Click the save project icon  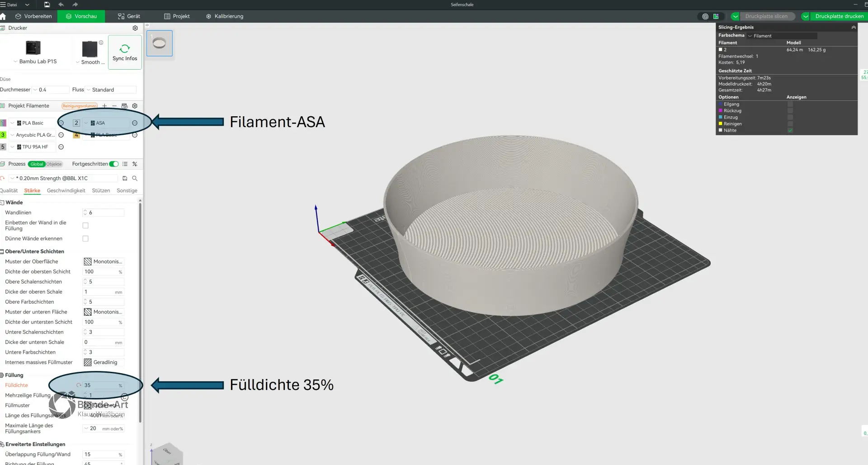click(47, 5)
